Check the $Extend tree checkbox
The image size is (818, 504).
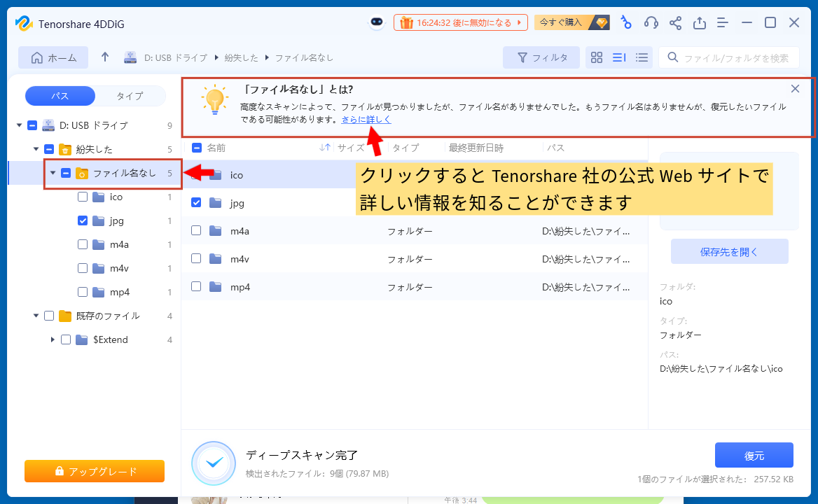tap(66, 339)
